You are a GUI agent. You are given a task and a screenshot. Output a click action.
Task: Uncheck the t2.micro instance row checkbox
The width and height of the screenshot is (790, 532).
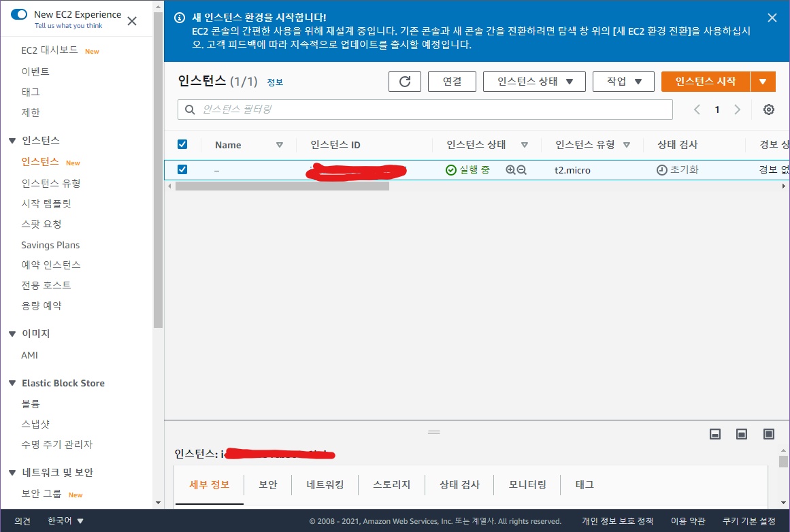182,170
